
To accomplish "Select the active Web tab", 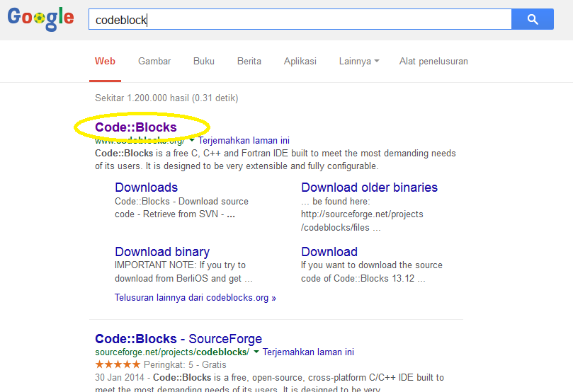I will click(x=105, y=62).
